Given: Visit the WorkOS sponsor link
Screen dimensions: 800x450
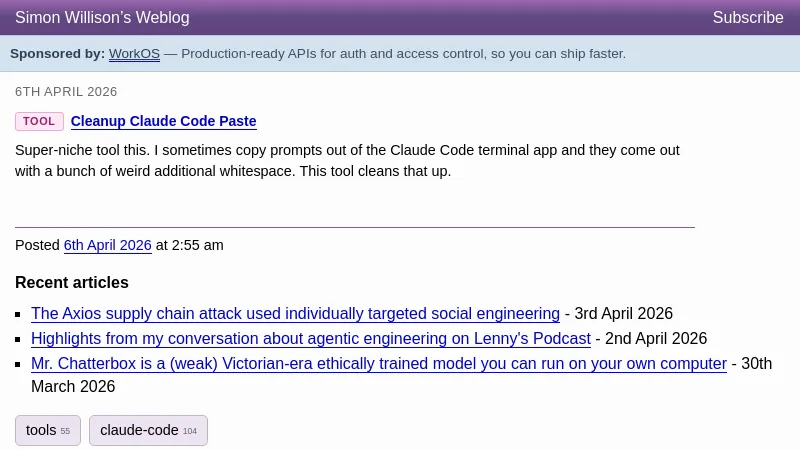Looking at the screenshot, I should tap(134, 54).
